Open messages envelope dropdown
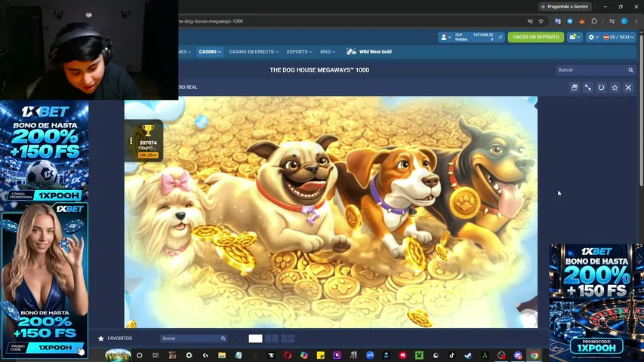Image resolution: width=644 pixels, height=362 pixels. (575, 37)
